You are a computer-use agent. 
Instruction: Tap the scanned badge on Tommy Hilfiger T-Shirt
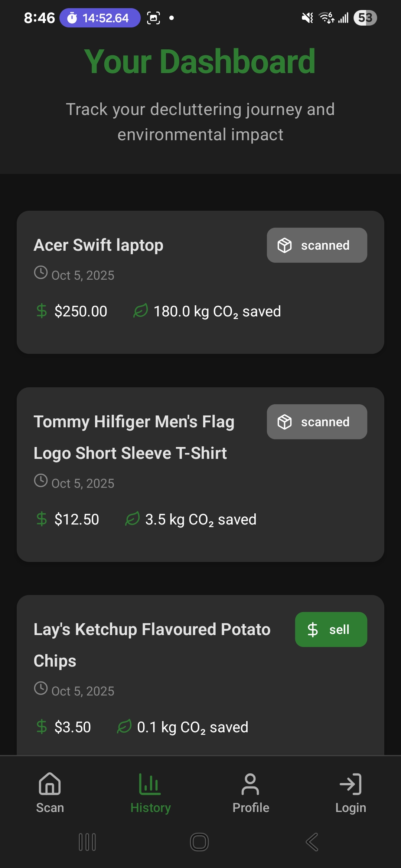pyautogui.click(x=317, y=422)
